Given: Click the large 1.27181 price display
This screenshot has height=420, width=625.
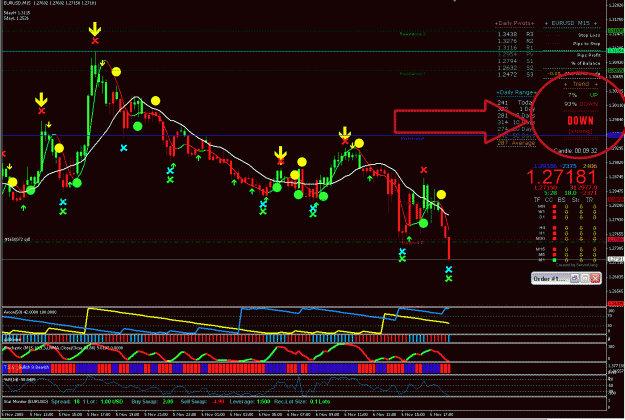Looking at the screenshot, I should [561, 177].
